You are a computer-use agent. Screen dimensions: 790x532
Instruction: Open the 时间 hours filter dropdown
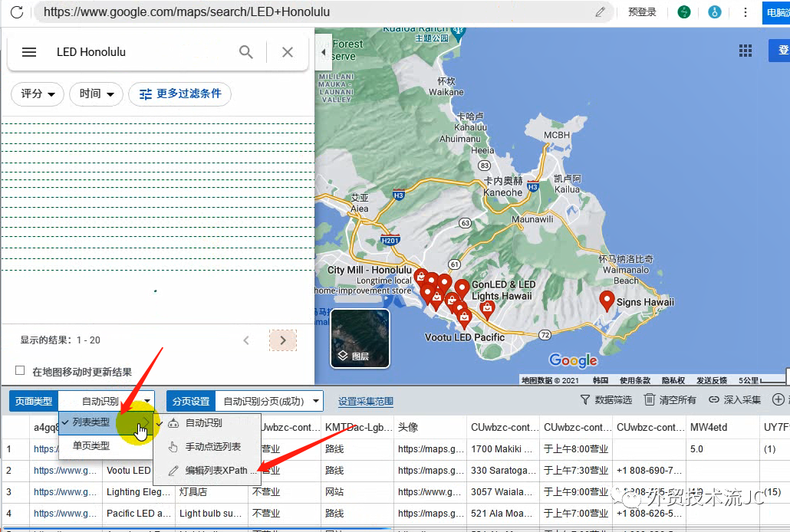tap(96, 94)
